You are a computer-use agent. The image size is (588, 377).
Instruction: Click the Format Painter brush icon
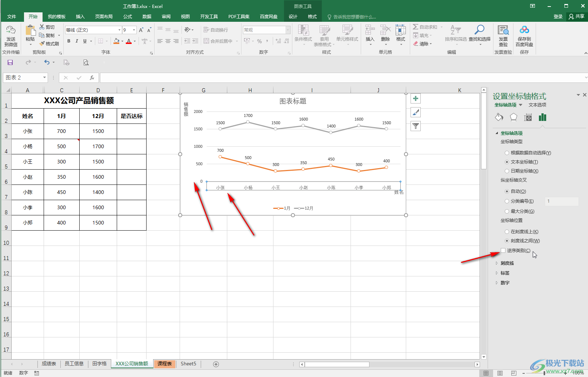[42, 44]
